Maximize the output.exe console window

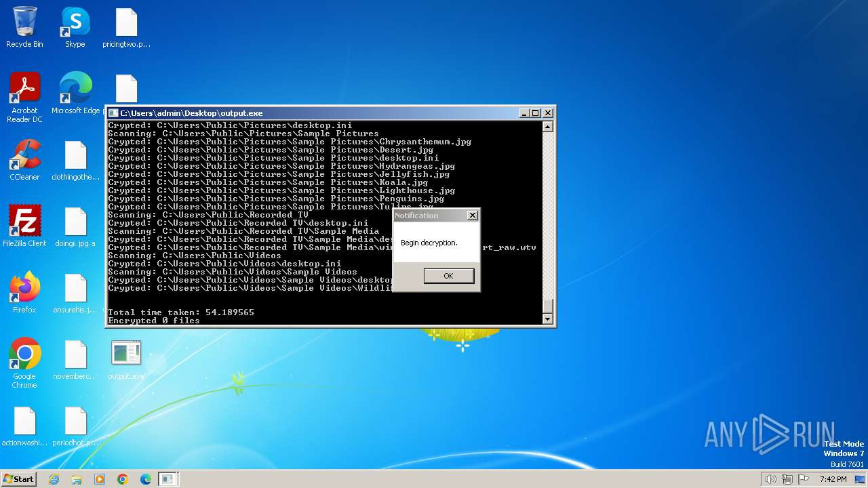535,113
